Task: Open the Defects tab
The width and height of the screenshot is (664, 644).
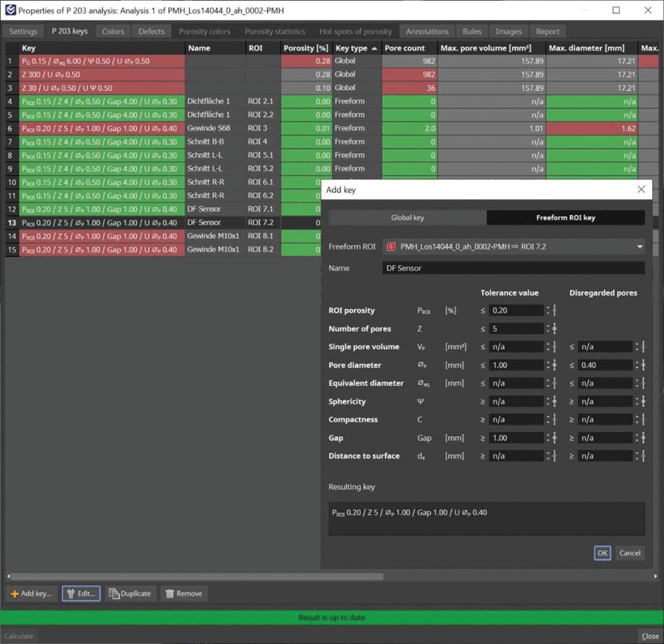Action: (151, 31)
